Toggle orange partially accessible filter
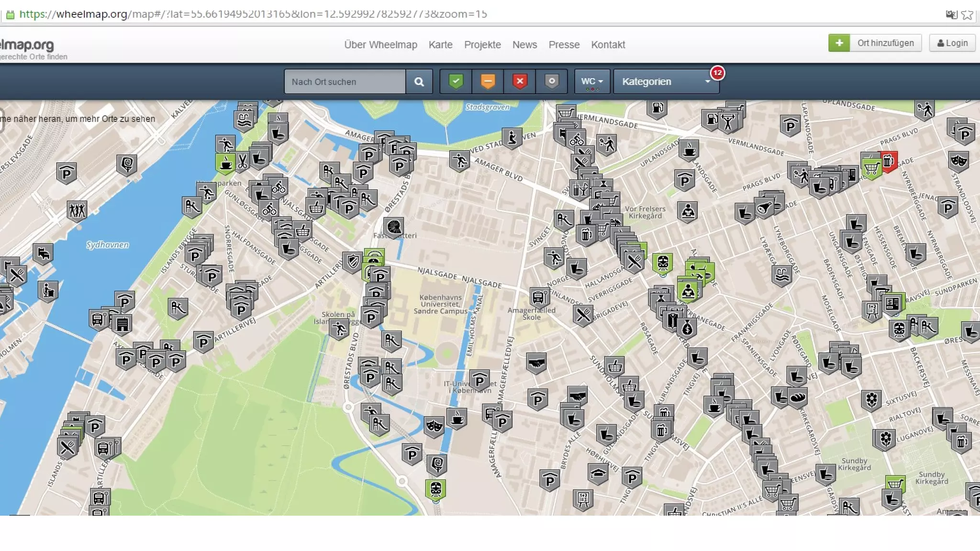 pos(488,81)
